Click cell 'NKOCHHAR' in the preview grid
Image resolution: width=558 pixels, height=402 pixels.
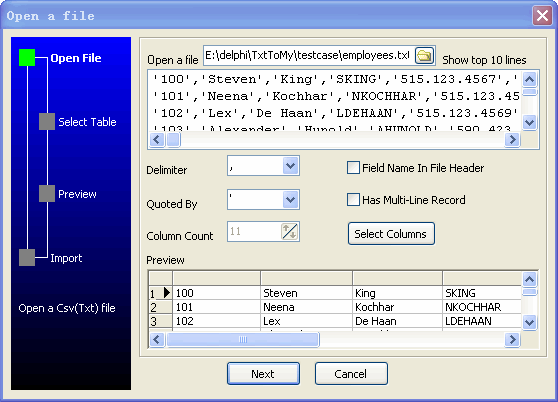click(x=482, y=307)
